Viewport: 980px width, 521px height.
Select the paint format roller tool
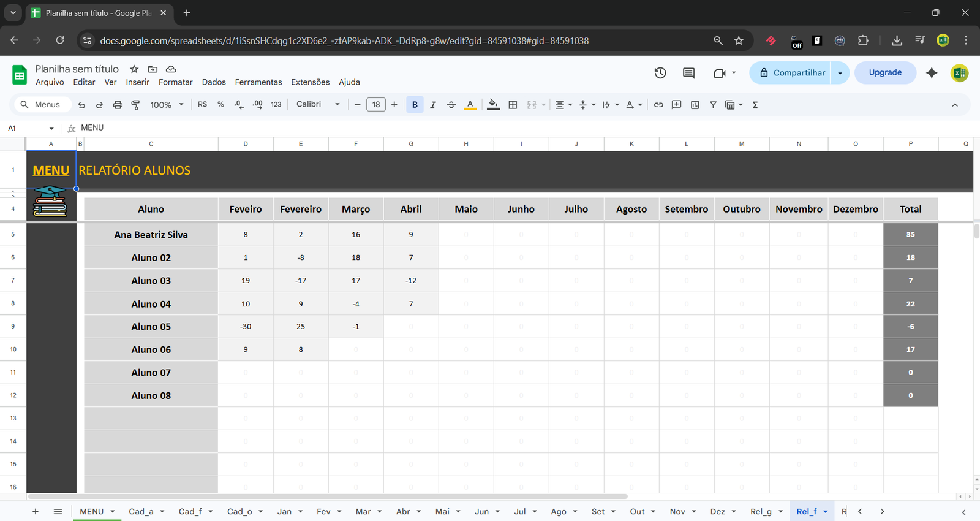(135, 105)
